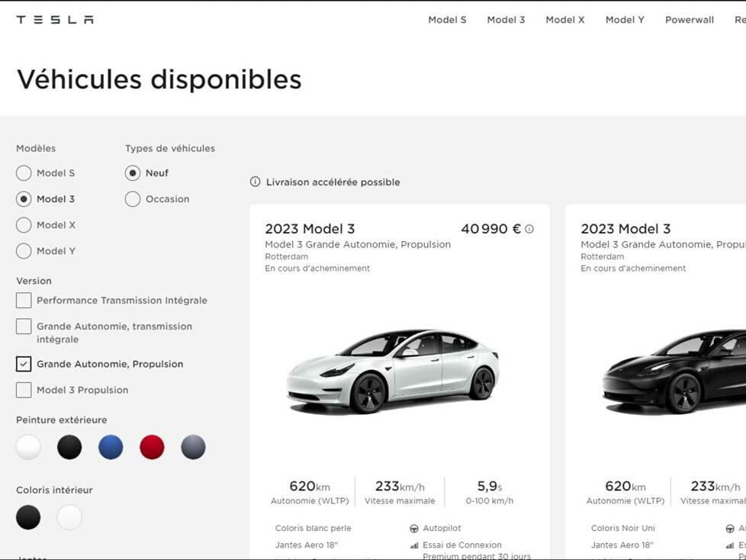Open the 2023 Model 3 title at 40 990 €

pos(310,229)
